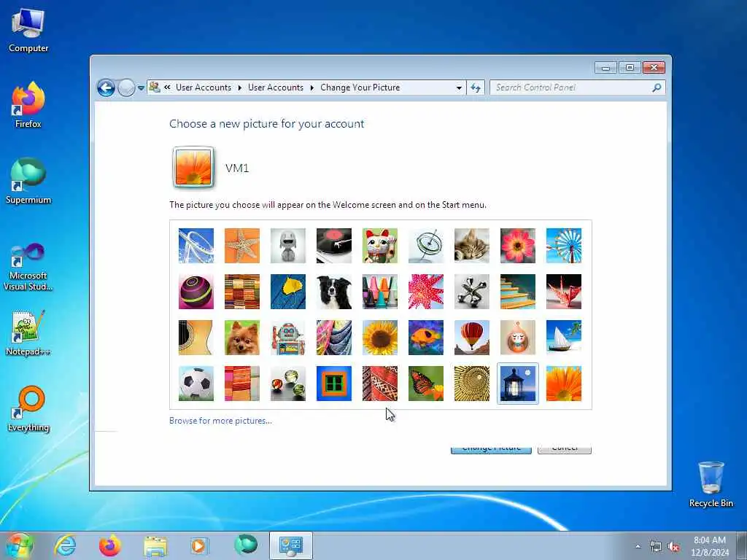This screenshot has height=560, width=747.
Task: Pick the colored crayons picture
Action: tap(379, 292)
